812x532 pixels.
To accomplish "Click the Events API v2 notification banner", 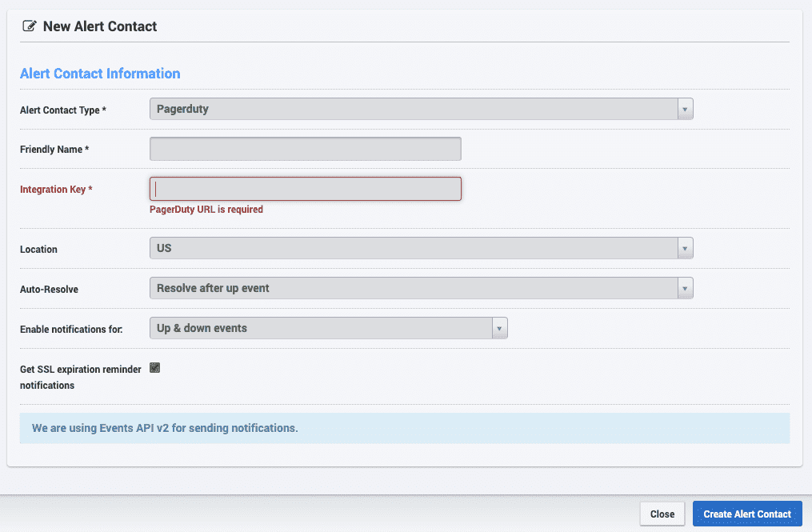I will (x=404, y=428).
